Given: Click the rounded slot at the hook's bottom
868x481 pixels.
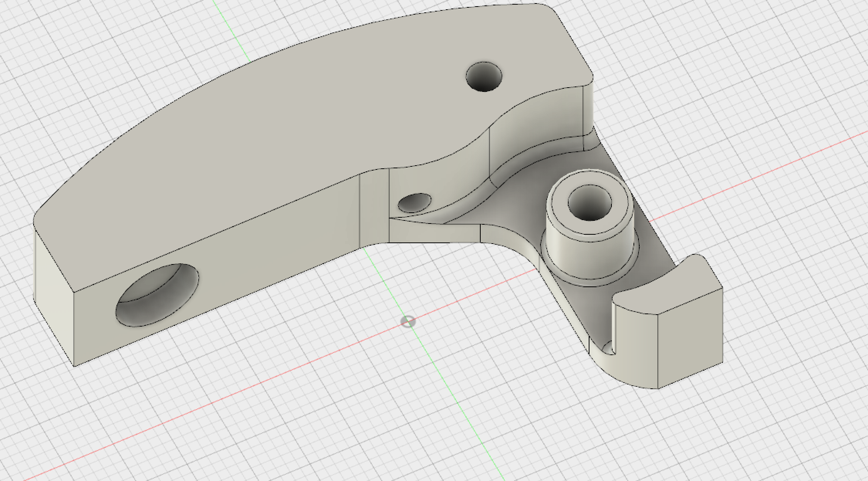Looking at the screenshot, I should 608,349.
